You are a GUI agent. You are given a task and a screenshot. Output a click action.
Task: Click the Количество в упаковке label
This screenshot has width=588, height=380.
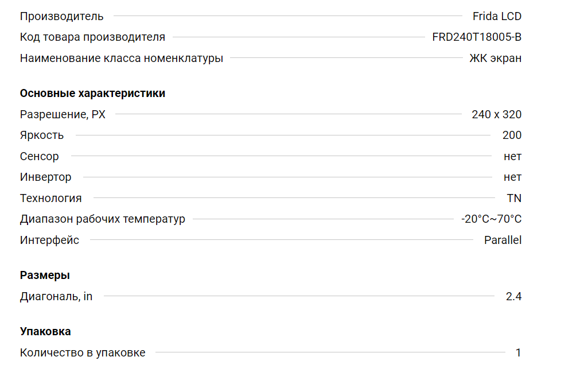[83, 352]
